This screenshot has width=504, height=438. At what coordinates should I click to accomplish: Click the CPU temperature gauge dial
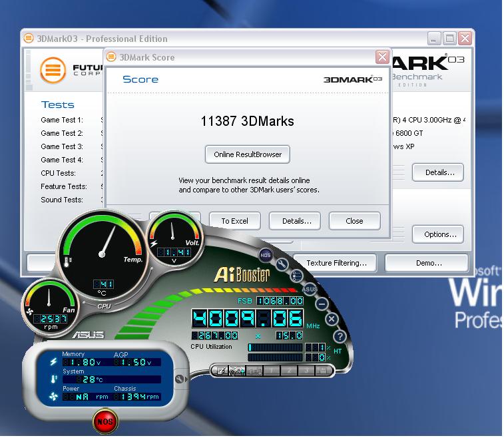tap(103, 255)
